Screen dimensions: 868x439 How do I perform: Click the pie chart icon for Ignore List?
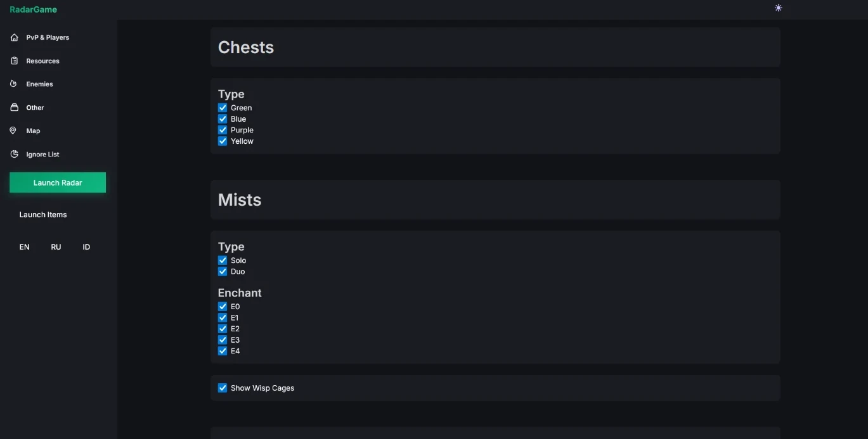(14, 154)
